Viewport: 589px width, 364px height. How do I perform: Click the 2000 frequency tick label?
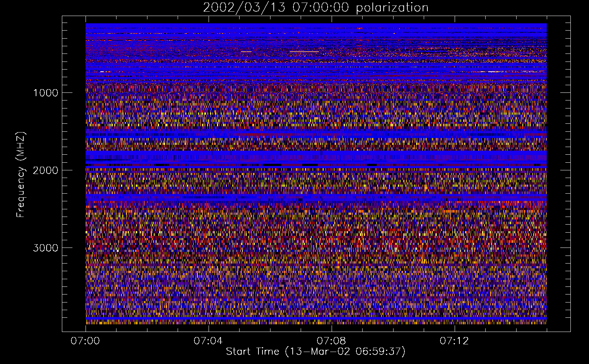pos(46,170)
